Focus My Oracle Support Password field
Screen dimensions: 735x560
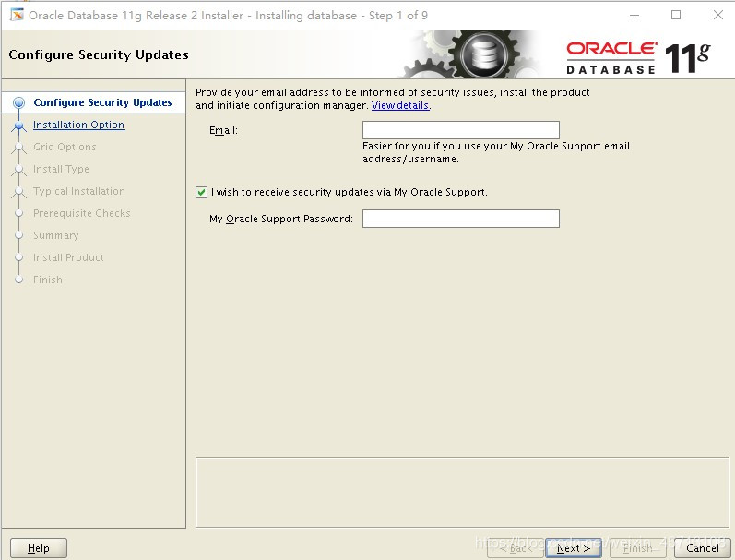point(461,219)
